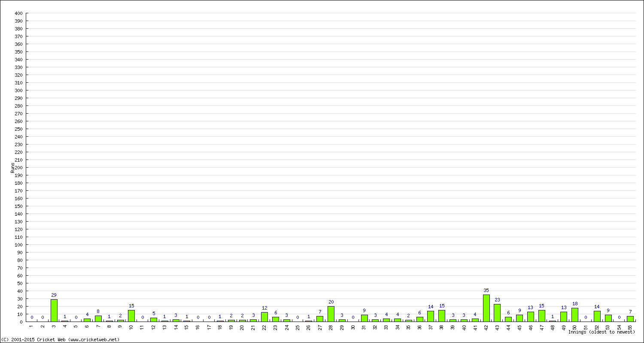Click innings number "30" on the x-axis
Screen dimensions: 644x343
point(353,327)
